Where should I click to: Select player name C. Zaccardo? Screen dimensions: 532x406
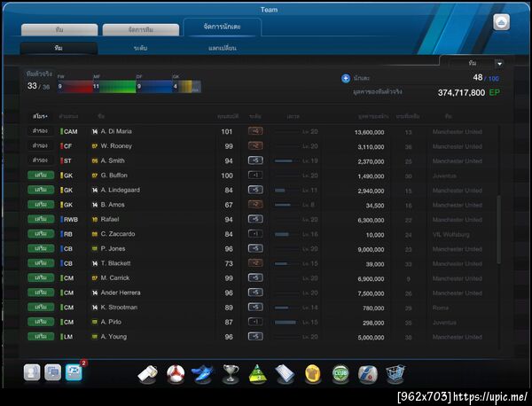tap(118, 234)
